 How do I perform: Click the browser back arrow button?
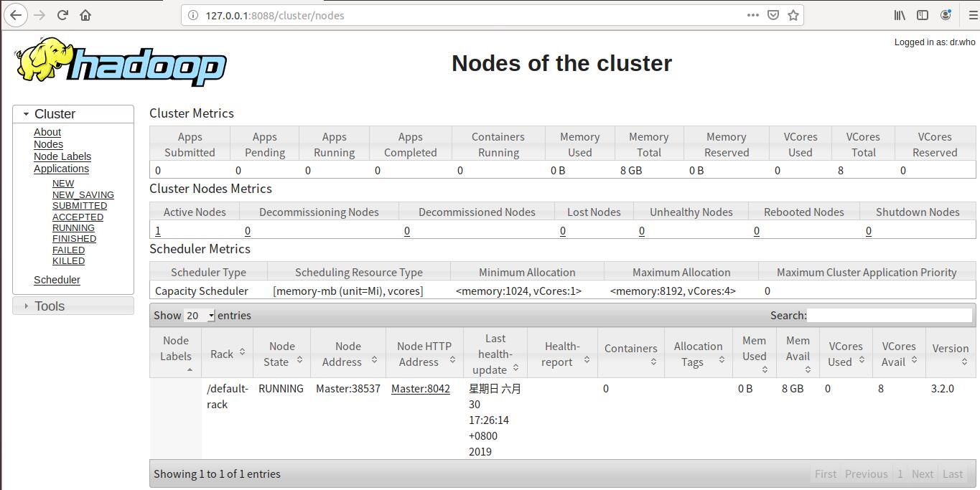pyautogui.click(x=15, y=15)
